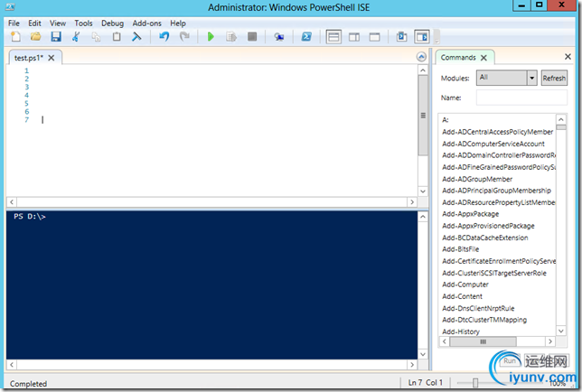Run selection toolbar icon

231,37
